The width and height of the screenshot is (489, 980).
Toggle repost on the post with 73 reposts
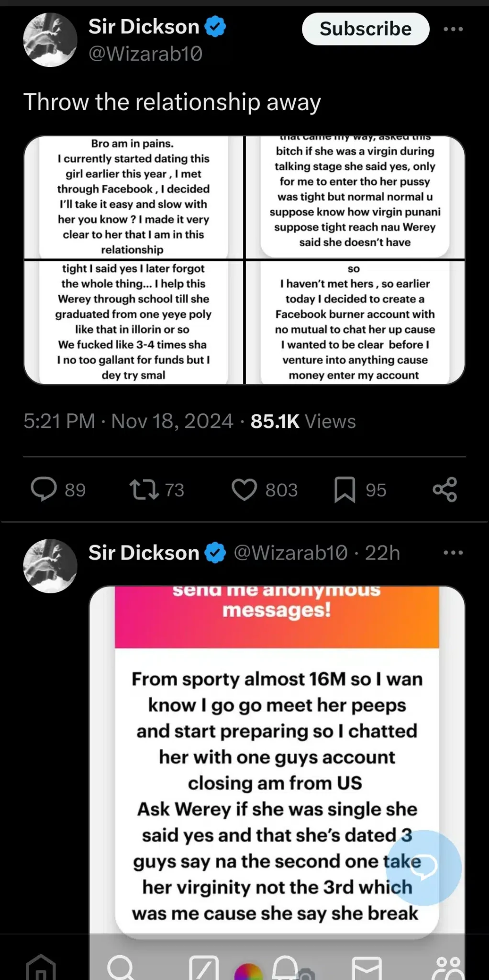pos(144,490)
